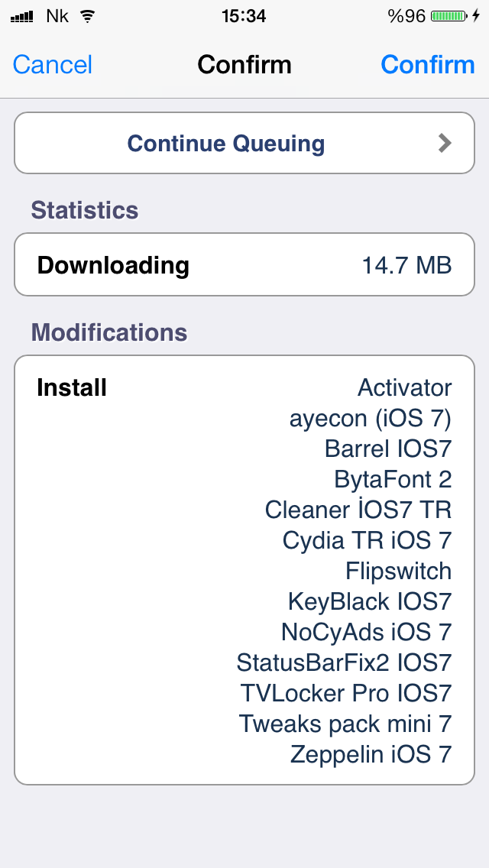Tap the Continue Queuing chevron arrow
489x868 pixels.
coord(445,144)
